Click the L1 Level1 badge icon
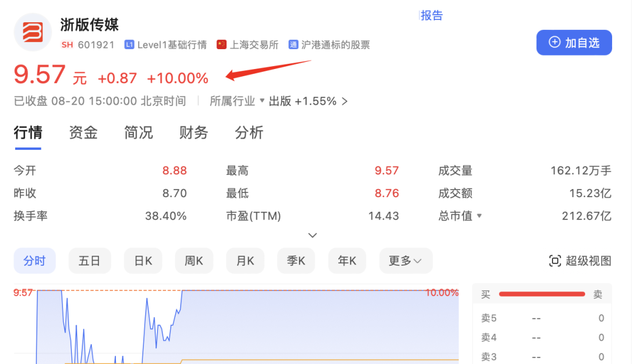The height and width of the screenshot is (364, 632). 129,44
